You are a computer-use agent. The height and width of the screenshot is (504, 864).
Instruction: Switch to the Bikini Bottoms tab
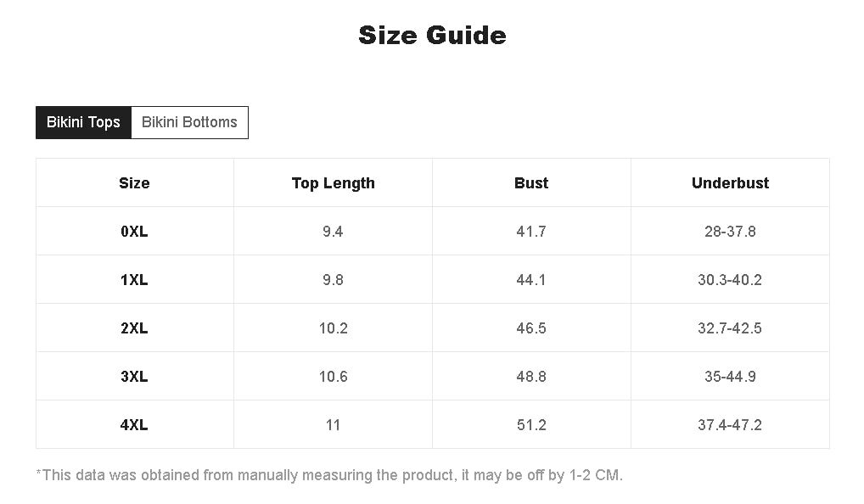click(189, 122)
